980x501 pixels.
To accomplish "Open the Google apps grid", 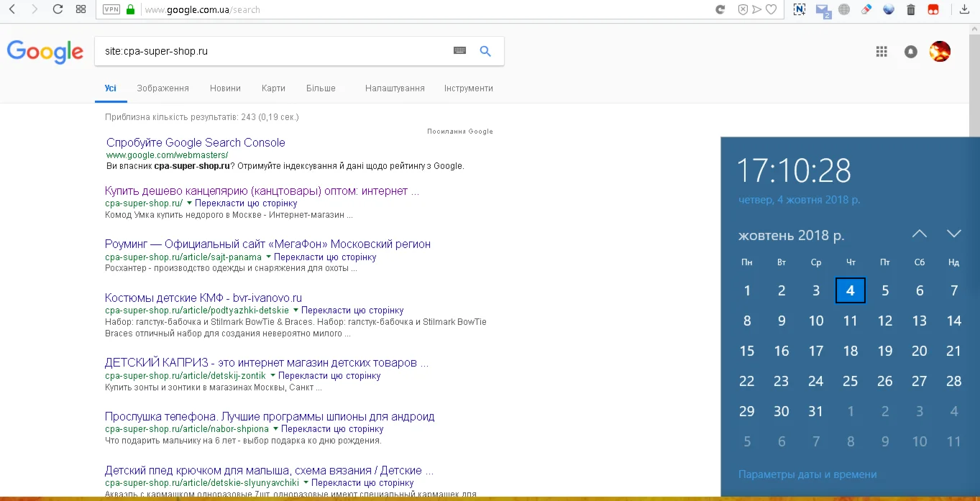I will click(881, 51).
